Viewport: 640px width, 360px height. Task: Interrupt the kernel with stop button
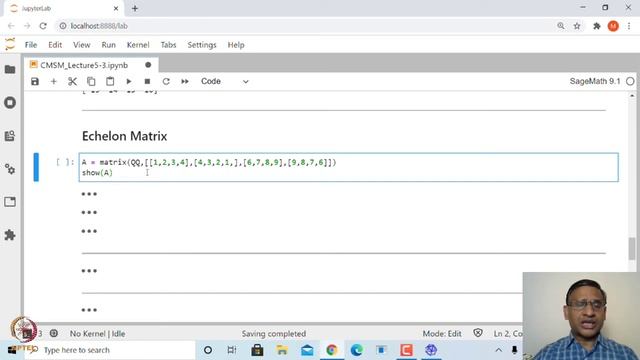(147, 81)
